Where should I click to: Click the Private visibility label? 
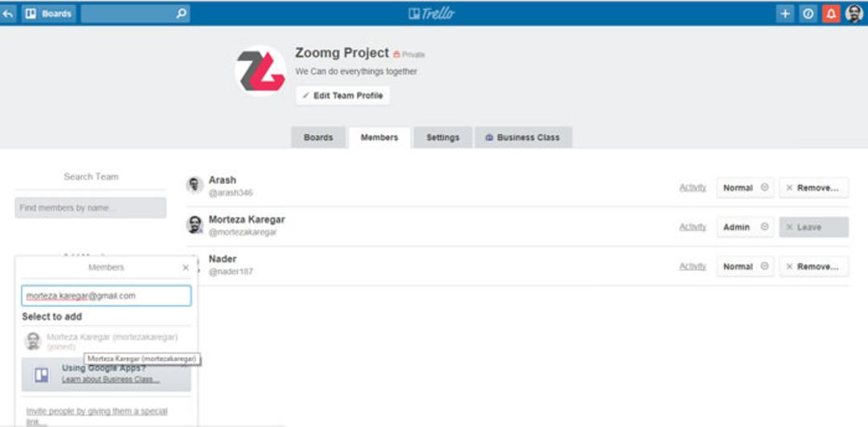(x=409, y=54)
